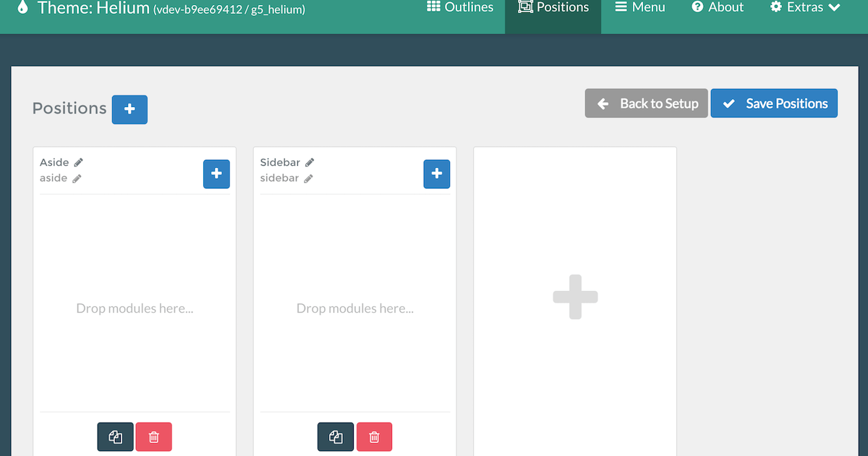Edit the lowercase aside key via pencil icon
This screenshot has height=456, width=868.
[77, 179]
